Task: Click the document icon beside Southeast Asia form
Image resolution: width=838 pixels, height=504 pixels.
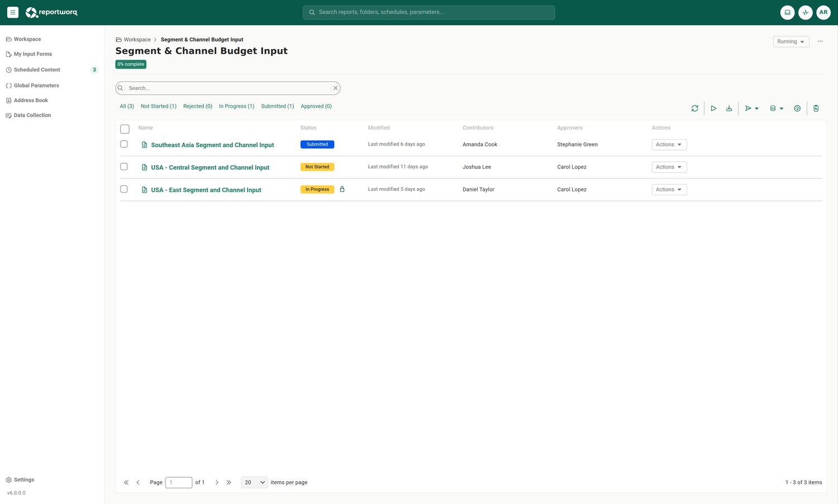Action: (x=145, y=145)
